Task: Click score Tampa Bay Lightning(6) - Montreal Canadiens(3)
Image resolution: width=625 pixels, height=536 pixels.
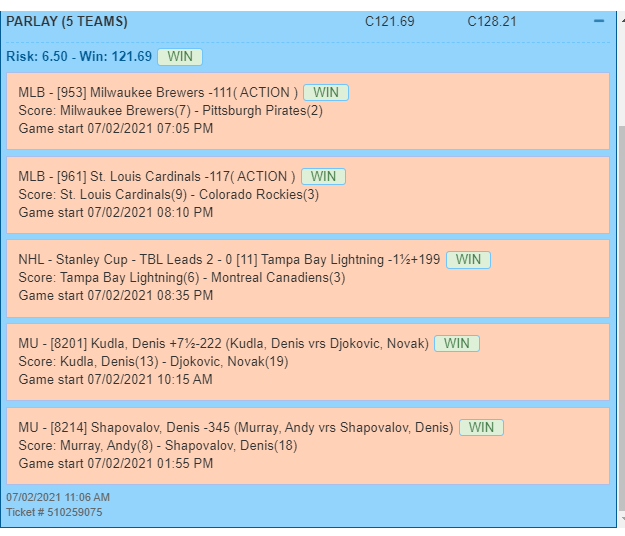Action: coord(182,278)
